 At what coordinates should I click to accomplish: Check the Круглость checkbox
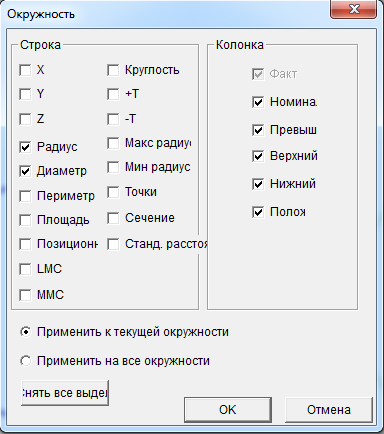113,70
